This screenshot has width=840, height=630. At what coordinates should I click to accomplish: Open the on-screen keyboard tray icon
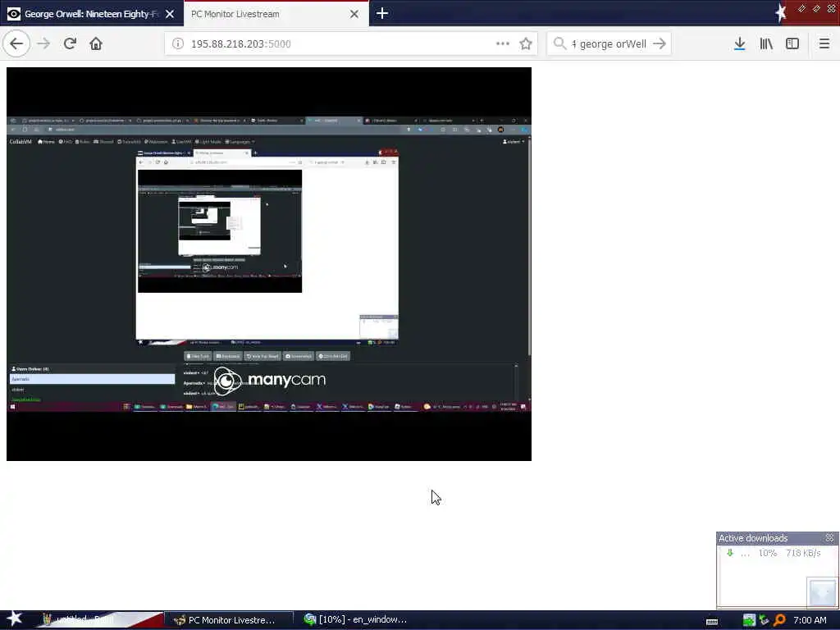tap(712, 622)
